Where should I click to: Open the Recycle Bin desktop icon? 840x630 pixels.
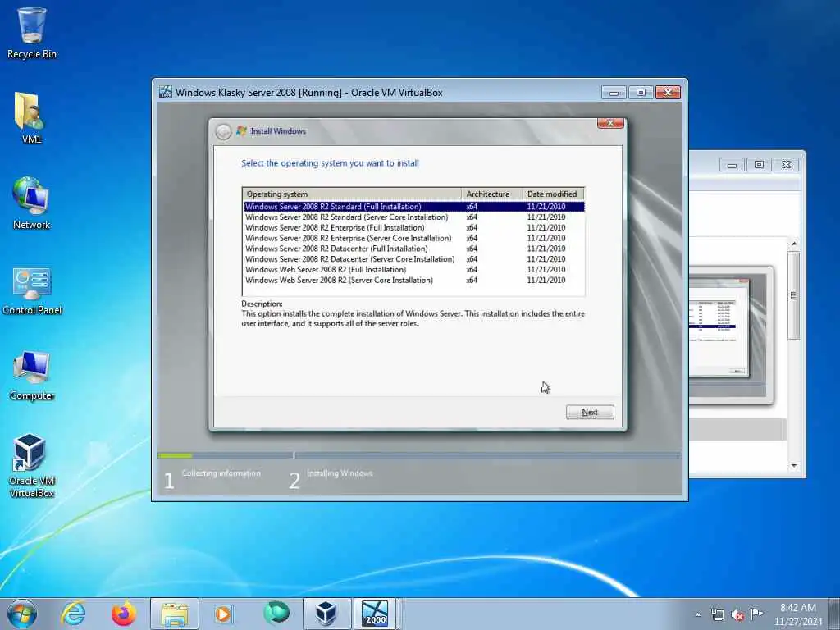click(x=32, y=32)
